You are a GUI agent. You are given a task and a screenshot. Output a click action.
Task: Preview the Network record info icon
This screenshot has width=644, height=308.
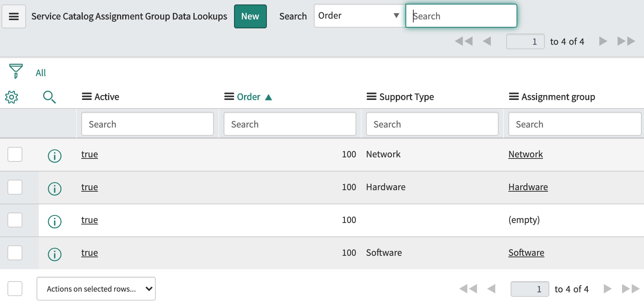click(55, 155)
